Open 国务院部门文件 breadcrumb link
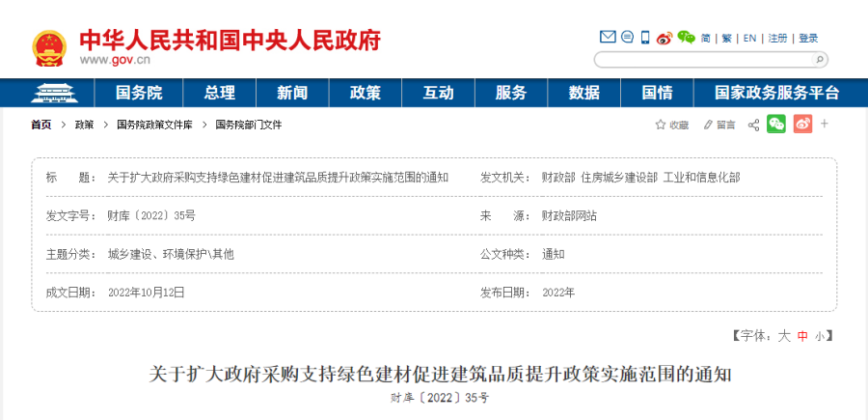The image size is (868, 420). [249, 125]
